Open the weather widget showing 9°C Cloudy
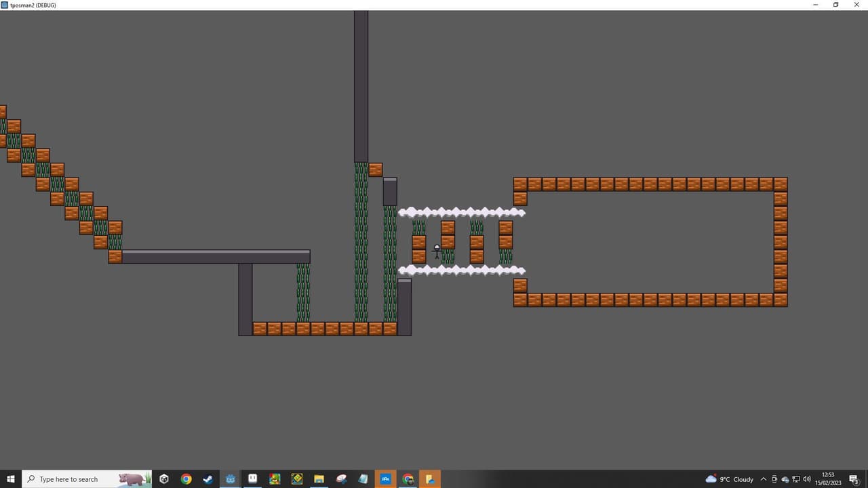This screenshot has width=868, height=488. (730, 479)
